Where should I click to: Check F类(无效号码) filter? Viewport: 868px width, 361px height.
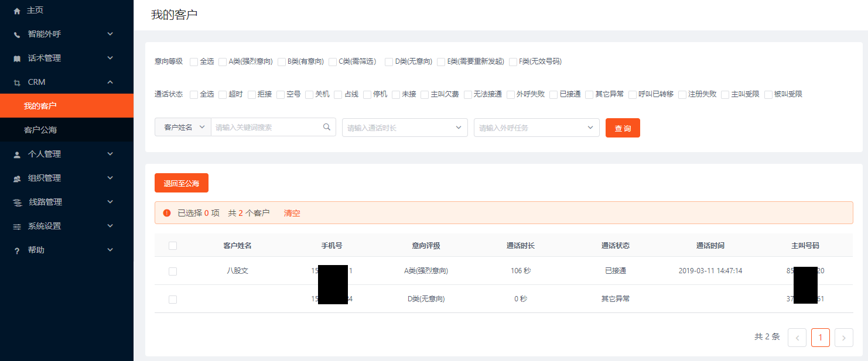[513, 61]
